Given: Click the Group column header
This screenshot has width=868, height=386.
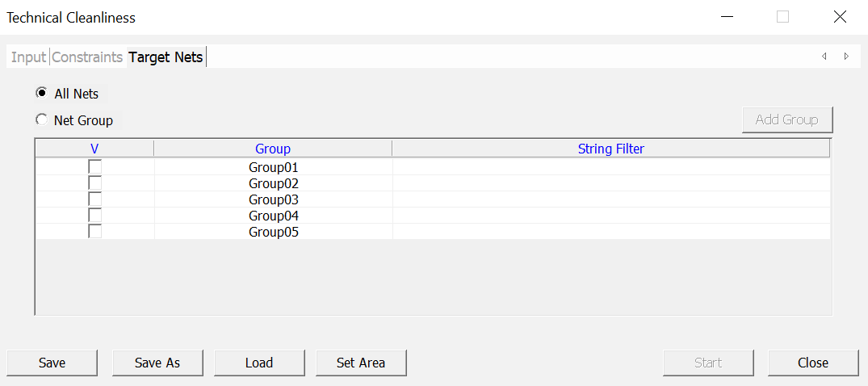Looking at the screenshot, I should tap(273, 149).
